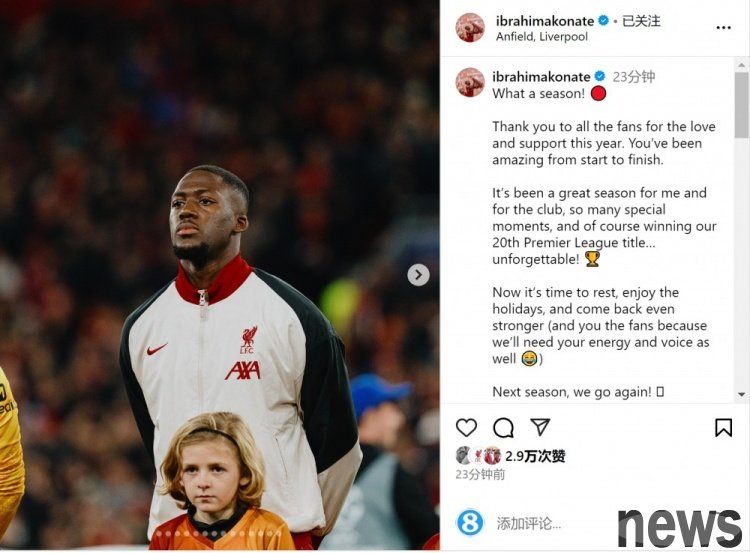Viewport: 750px width, 553px height.
Task: Share post with paper plane icon
Action: [x=540, y=427]
